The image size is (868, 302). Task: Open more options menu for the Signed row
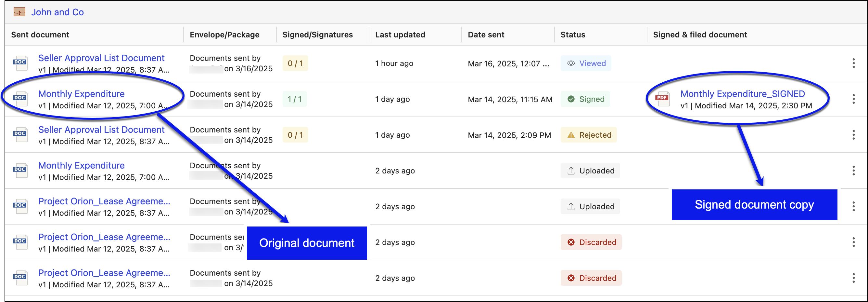click(x=853, y=99)
